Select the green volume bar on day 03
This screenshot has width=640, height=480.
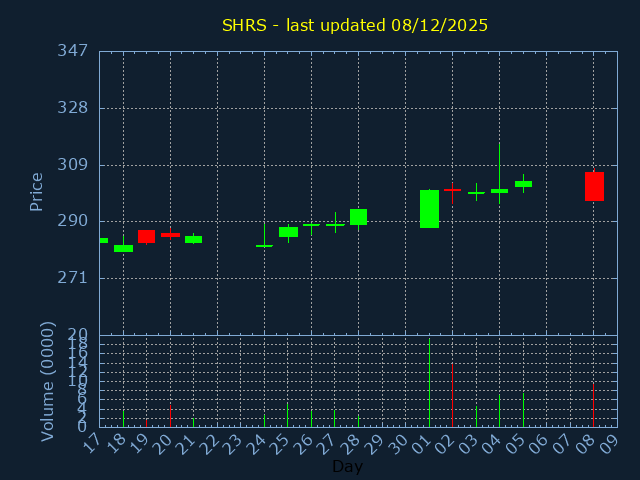[x=476, y=416]
